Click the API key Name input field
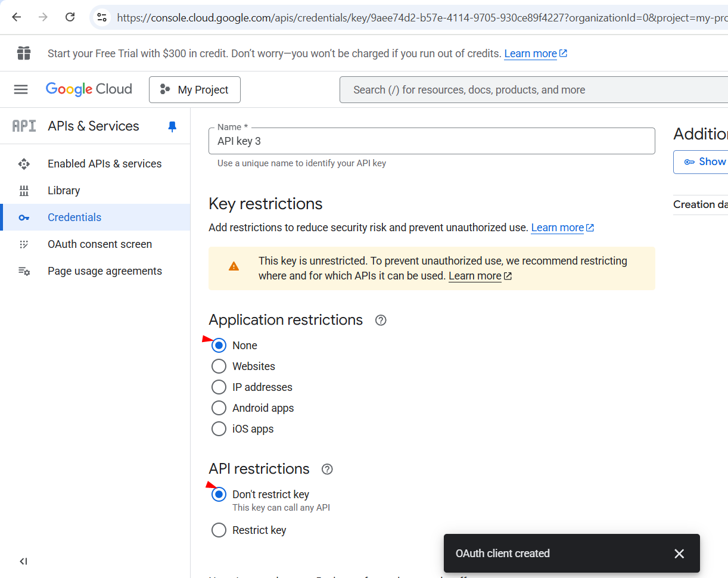728x578 pixels. 431,141
